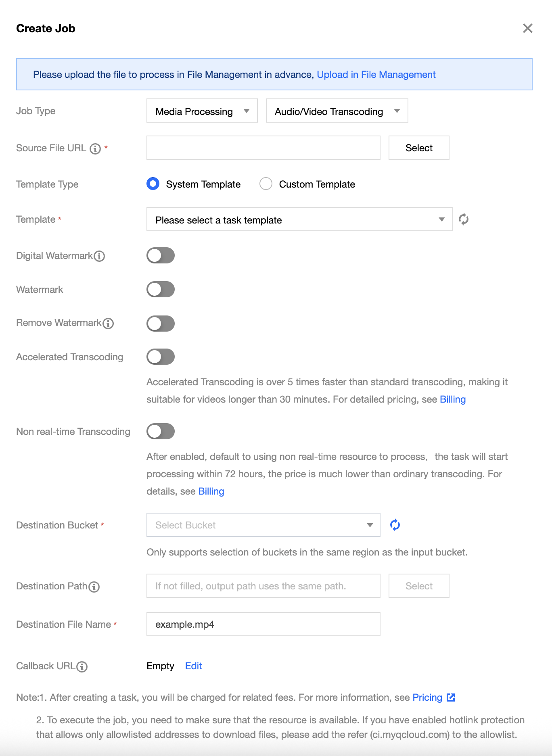Refresh the task template list

[x=464, y=219]
